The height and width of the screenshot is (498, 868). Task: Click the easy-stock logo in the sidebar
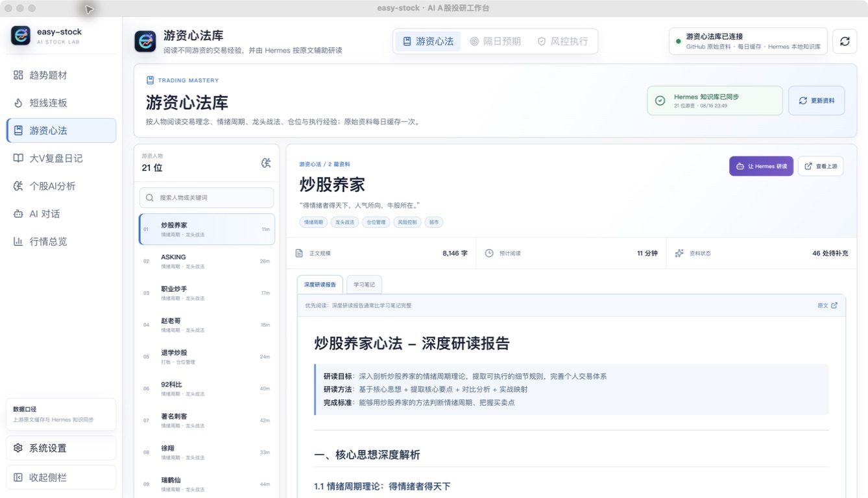(21, 36)
